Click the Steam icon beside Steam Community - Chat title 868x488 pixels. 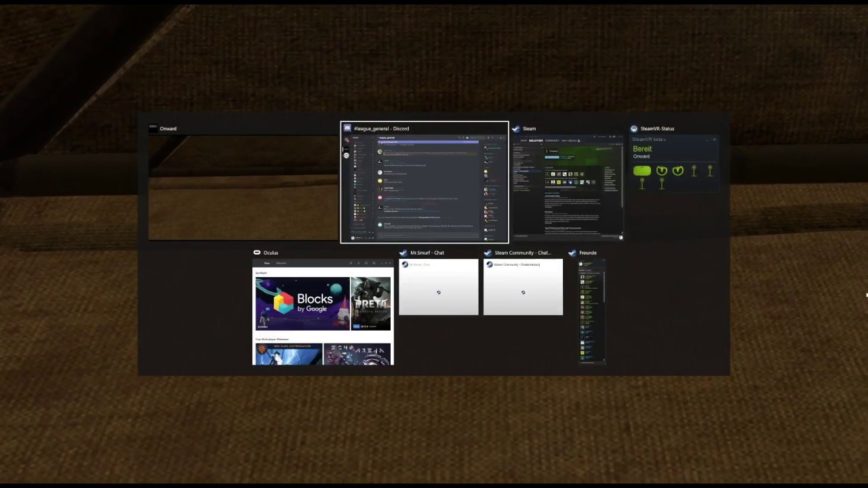[x=488, y=252]
